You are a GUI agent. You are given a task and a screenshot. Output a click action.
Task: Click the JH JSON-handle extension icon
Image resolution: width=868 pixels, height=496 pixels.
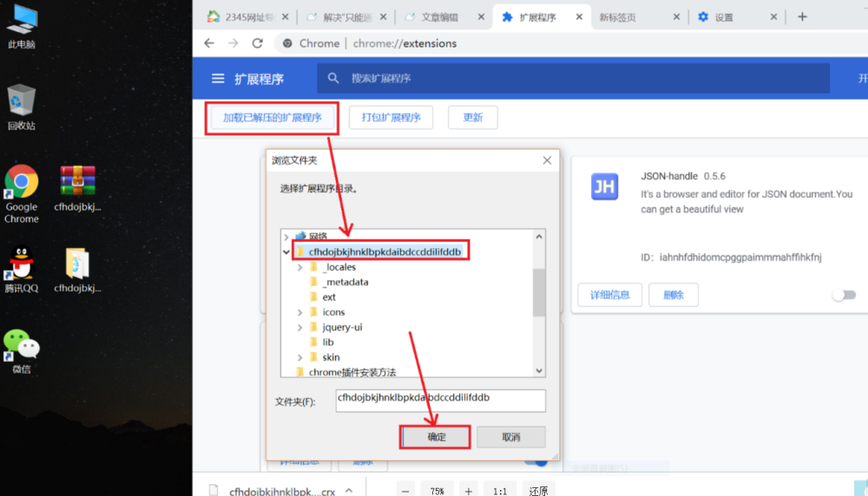pyautogui.click(x=604, y=187)
